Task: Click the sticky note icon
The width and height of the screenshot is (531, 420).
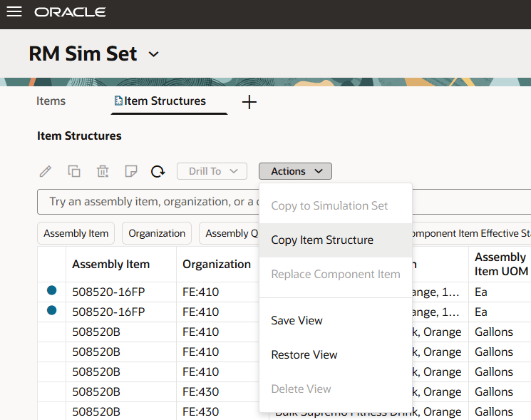Action: click(130, 171)
